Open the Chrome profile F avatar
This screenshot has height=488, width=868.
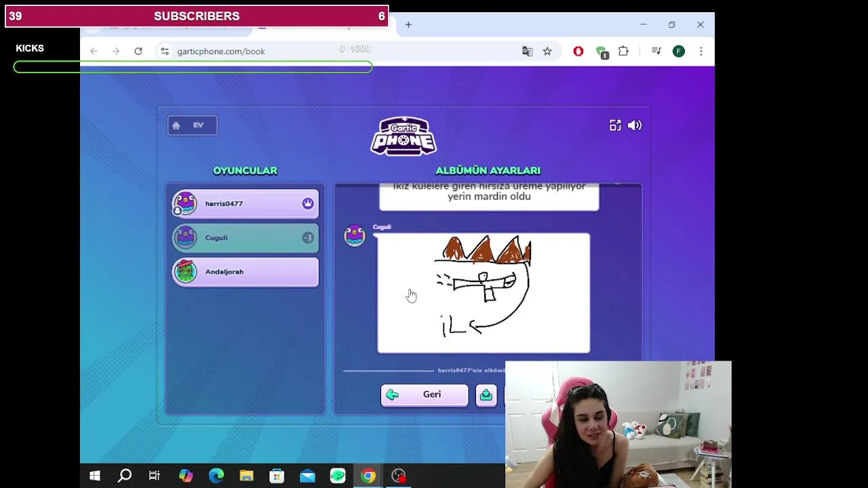pos(679,52)
